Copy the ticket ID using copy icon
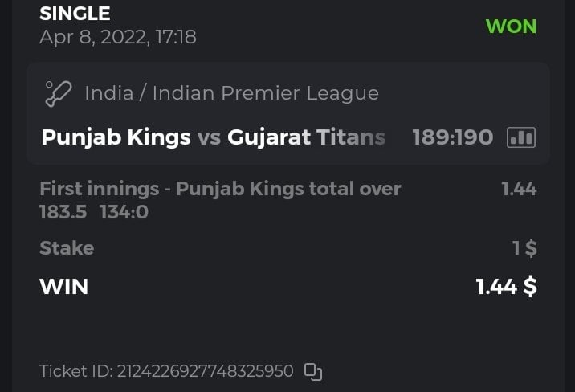This screenshot has height=392, width=575. pos(313,371)
